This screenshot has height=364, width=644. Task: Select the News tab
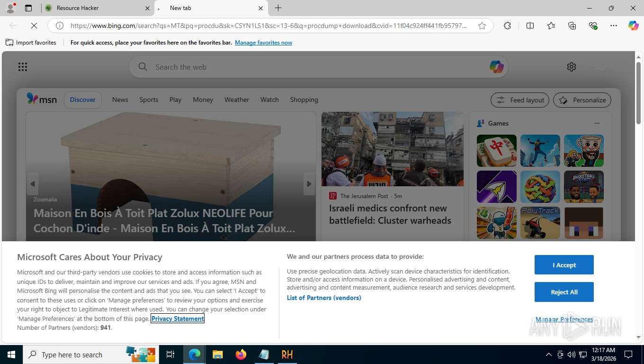coord(120,100)
